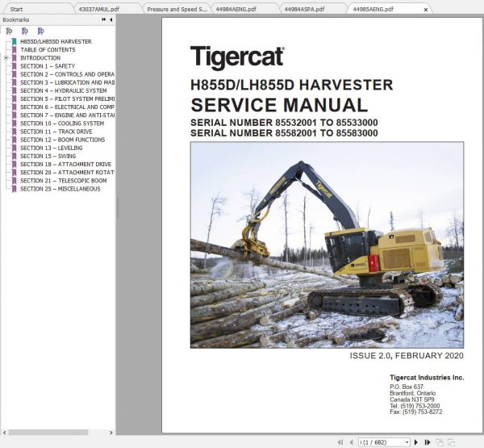Open the SECTION 4 – HYDRAULIC SYSTEM bookmark
The width and height of the screenshot is (484, 448).
(64, 90)
